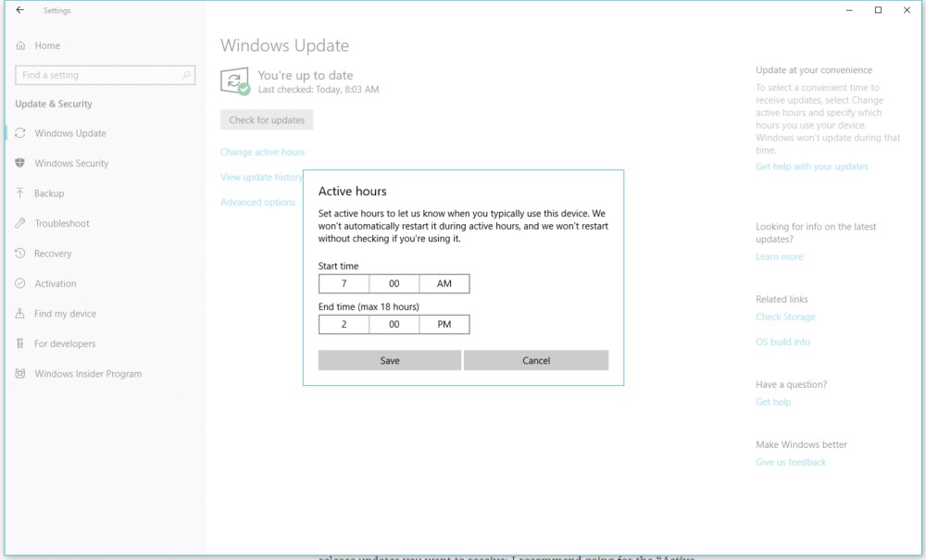Viewport: 926px width, 560px height.
Task: Click the Home icon in the sidebar
Action: tap(20, 45)
